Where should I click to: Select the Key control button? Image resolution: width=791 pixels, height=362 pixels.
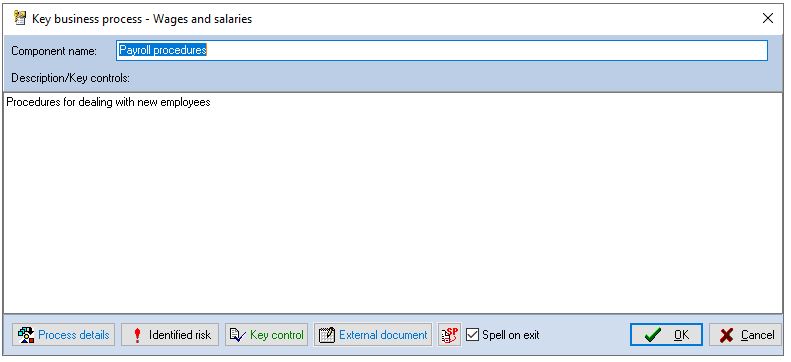(266, 335)
